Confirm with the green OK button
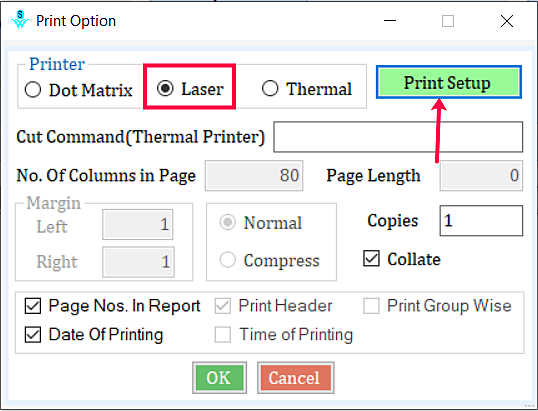The width and height of the screenshot is (538, 411). coord(219,378)
